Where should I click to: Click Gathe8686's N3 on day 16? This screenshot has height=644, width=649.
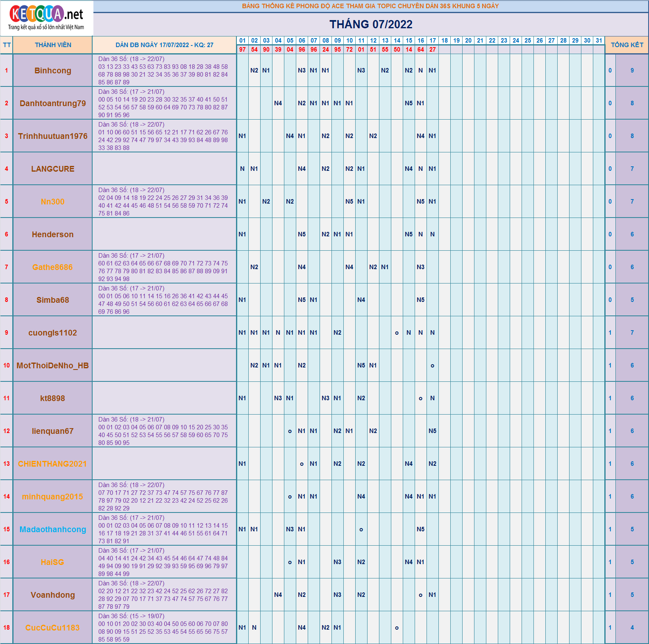tap(421, 267)
